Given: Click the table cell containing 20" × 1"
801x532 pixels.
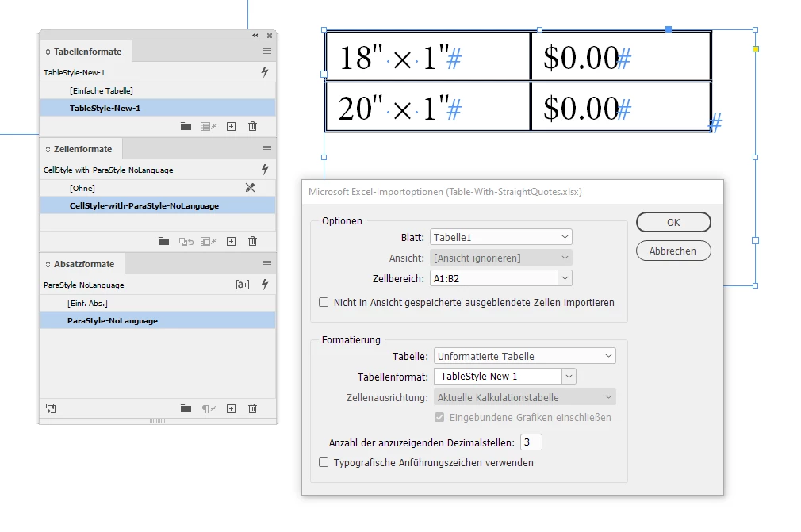Looking at the screenshot, I should tap(428, 107).
